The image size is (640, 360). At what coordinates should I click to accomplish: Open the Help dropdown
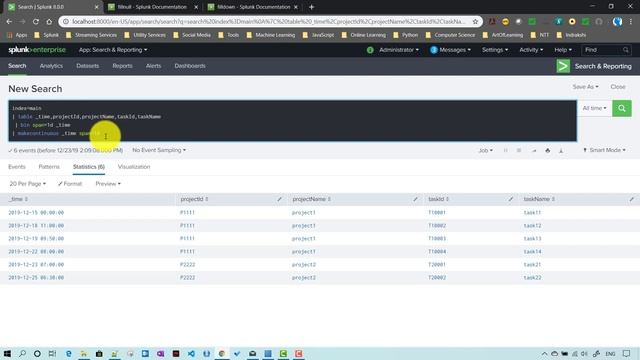click(x=562, y=50)
